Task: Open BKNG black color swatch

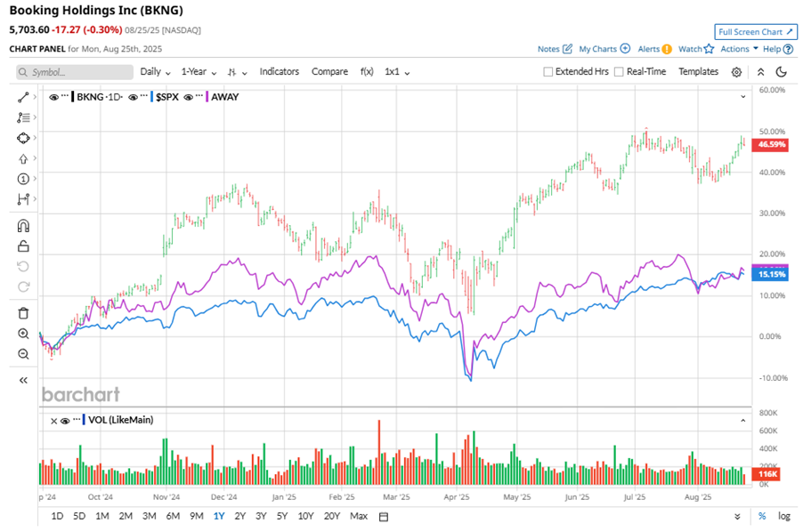Action: tap(73, 97)
